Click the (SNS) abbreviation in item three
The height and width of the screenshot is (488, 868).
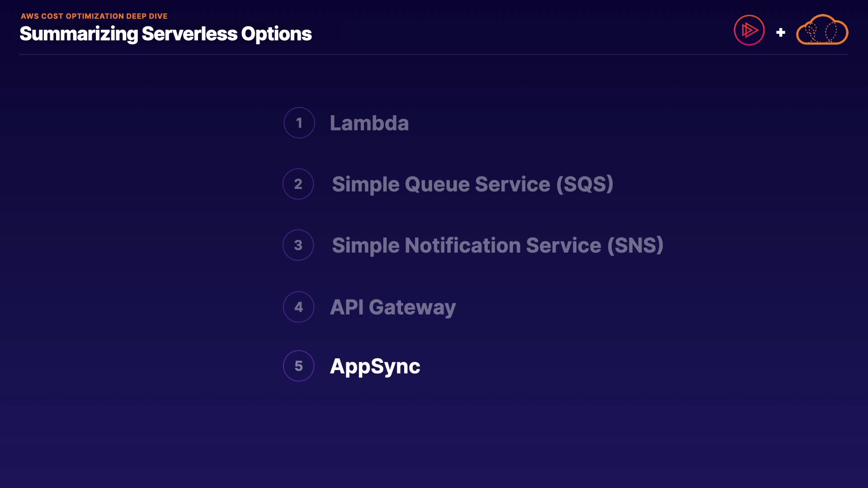click(x=635, y=245)
